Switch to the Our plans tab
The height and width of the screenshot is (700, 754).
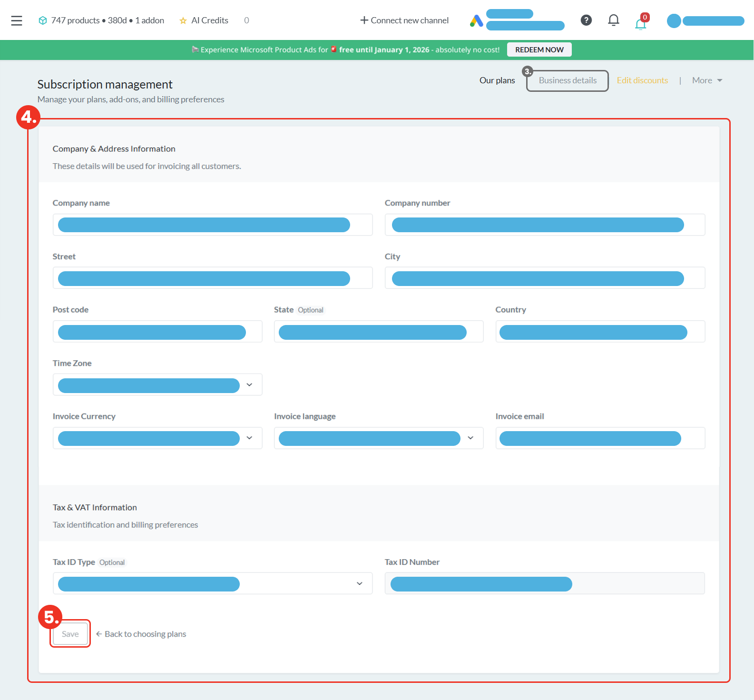[x=497, y=80]
